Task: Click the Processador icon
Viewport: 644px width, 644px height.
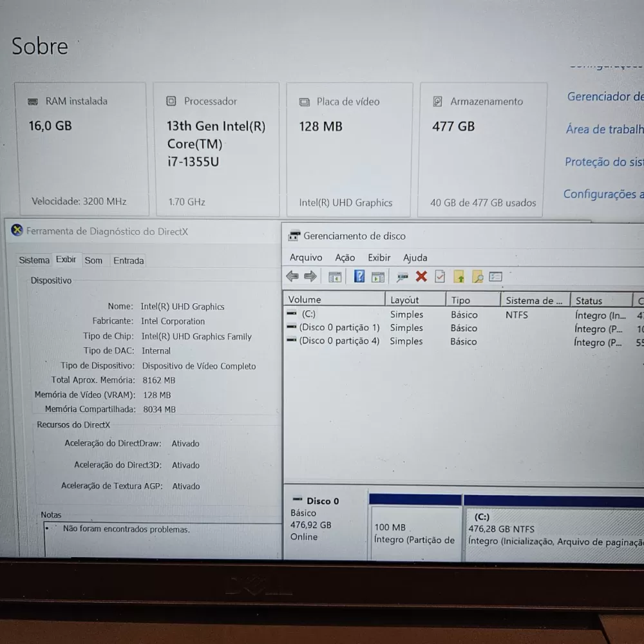Action: (171, 101)
